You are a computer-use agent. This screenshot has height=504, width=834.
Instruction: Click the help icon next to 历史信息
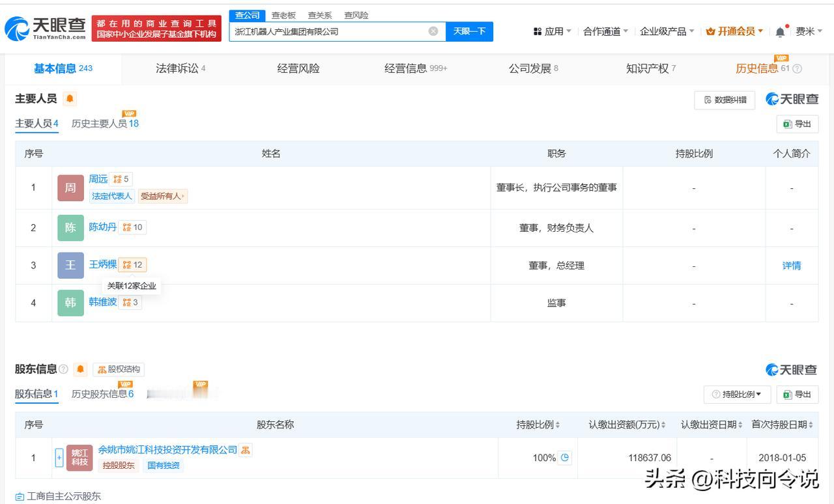[x=797, y=69]
